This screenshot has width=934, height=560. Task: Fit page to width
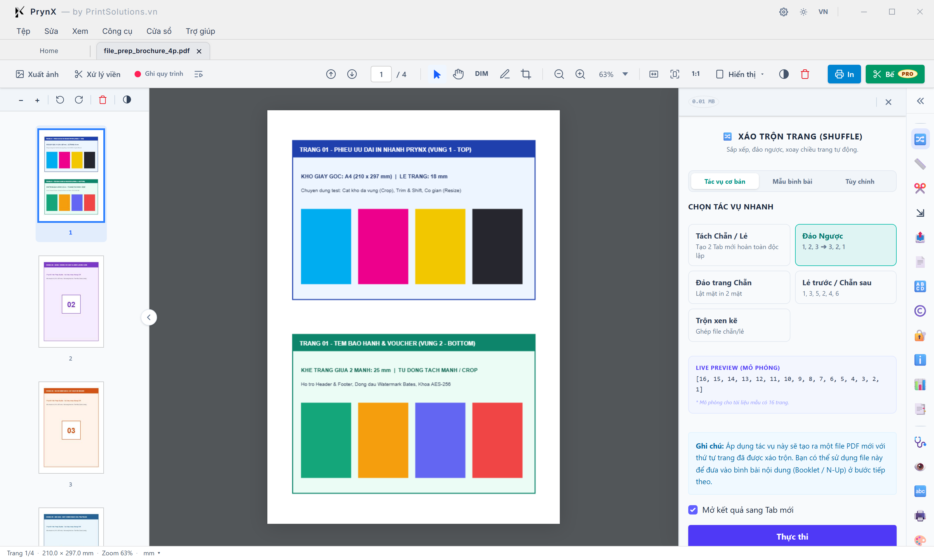[654, 74]
